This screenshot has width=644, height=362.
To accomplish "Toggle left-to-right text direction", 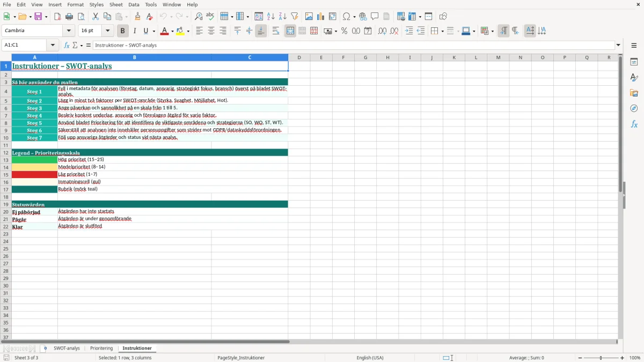I will coord(503,31).
